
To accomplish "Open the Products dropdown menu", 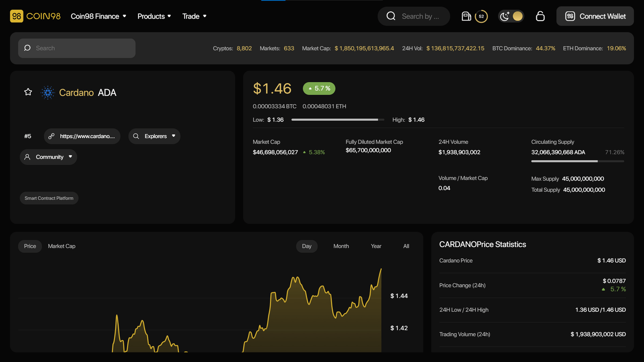I will (154, 16).
